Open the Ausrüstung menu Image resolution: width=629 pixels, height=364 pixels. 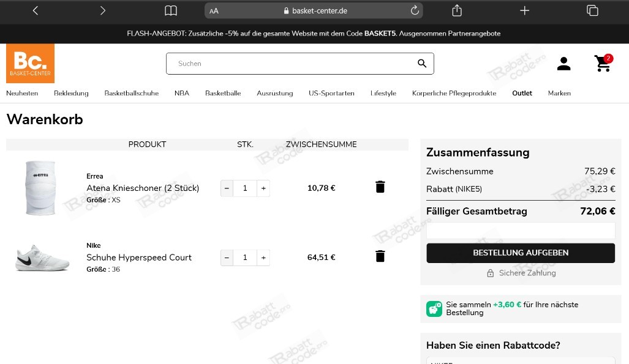(275, 93)
